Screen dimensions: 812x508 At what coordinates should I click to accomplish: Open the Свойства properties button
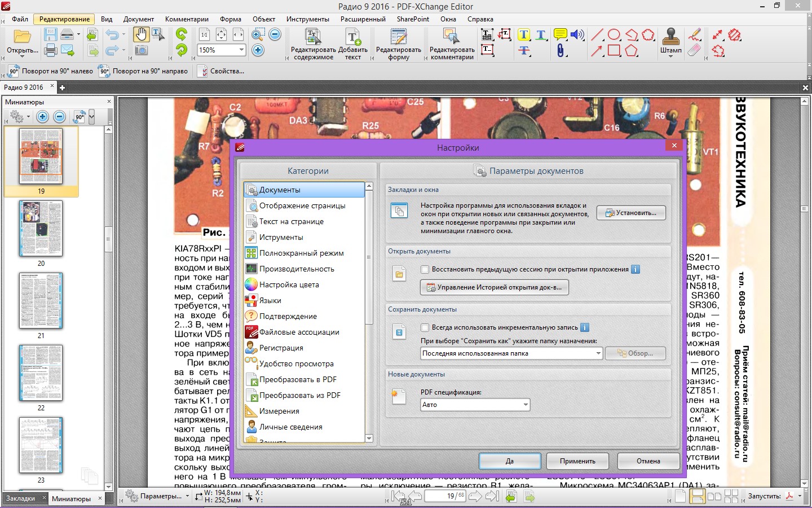pos(221,71)
